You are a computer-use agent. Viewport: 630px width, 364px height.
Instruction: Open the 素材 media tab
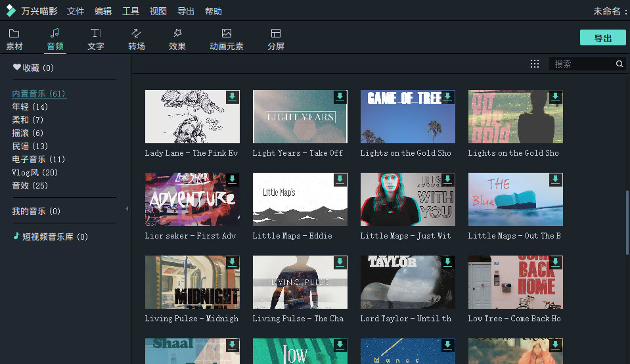(14, 39)
